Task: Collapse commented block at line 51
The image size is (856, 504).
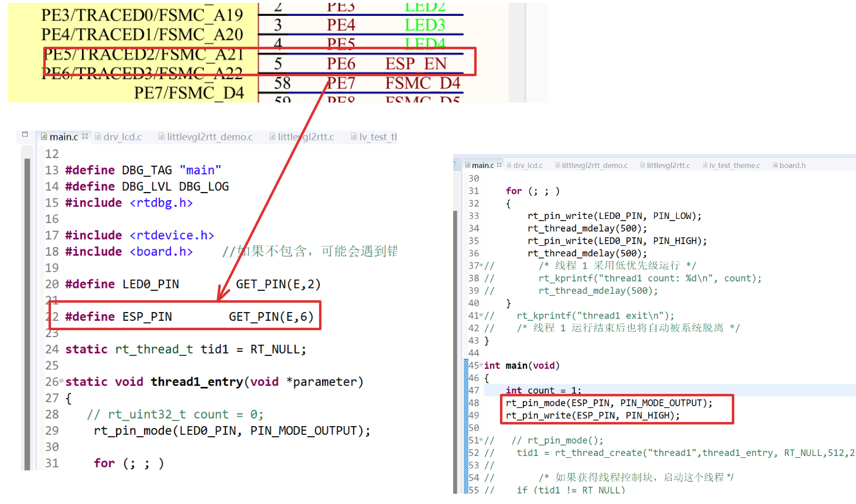Action: [x=481, y=440]
